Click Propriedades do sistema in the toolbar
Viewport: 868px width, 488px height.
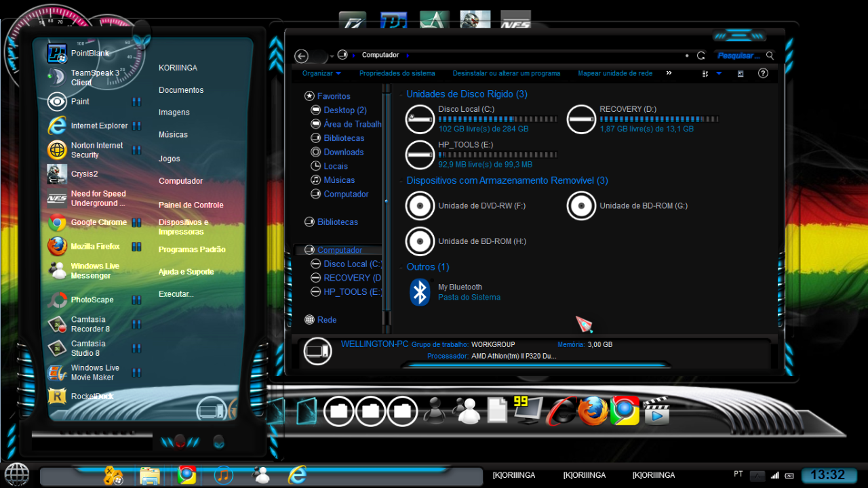[x=397, y=73]
